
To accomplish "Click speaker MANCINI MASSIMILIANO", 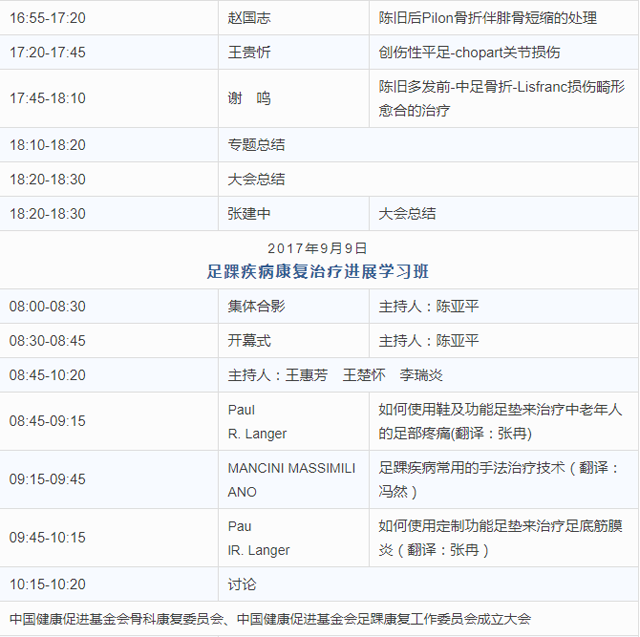I will 291,479.
